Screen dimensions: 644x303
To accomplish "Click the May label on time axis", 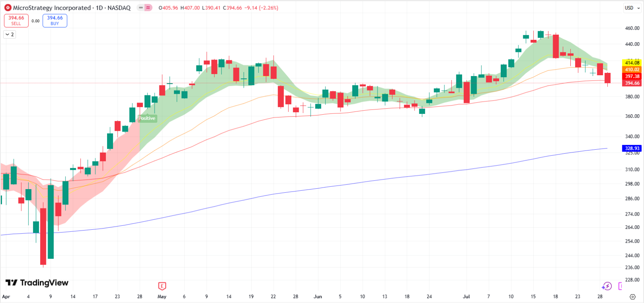I will pyautogui.click(x=162, y=297).
